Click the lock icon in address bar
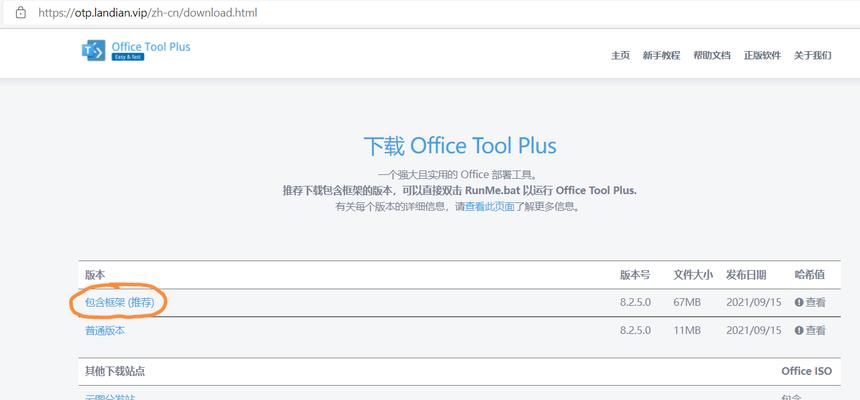The image size is (860, 400). click(x=21, y=13)
